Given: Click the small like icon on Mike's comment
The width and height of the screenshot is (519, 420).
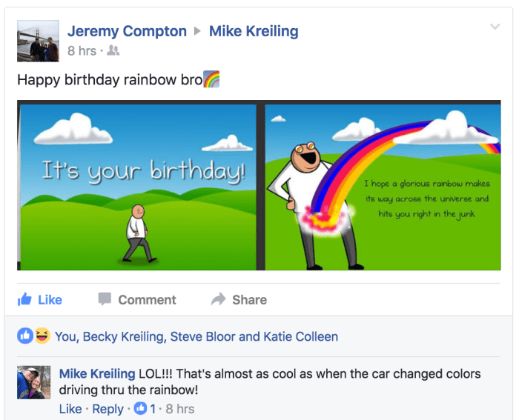Looking at the screenshot, I should coord(141,409).
